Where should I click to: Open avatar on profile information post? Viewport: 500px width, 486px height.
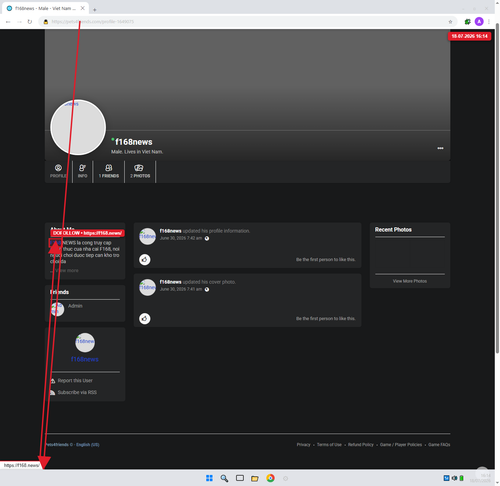147,236
